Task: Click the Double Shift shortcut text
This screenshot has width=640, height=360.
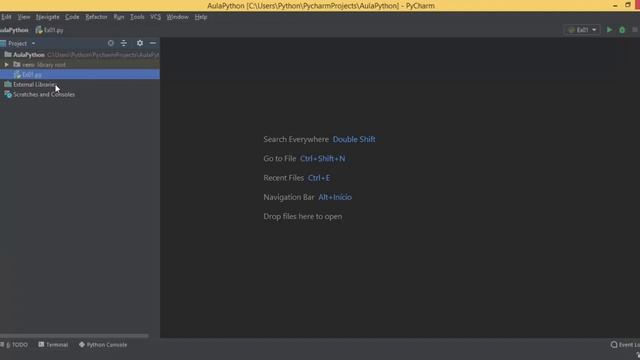Action: [354, 140]
